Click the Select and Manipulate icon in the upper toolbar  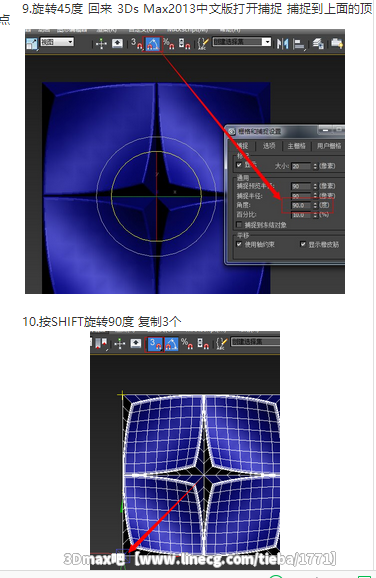[101, 44]
